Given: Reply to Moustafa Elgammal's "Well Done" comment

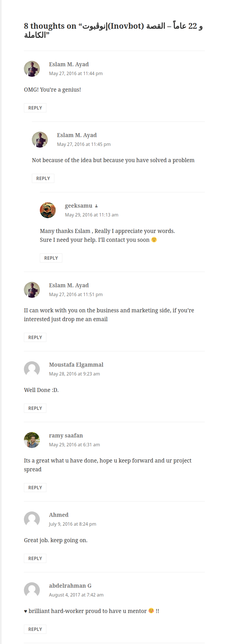Looking at the screenshot, I should point(35,408).
